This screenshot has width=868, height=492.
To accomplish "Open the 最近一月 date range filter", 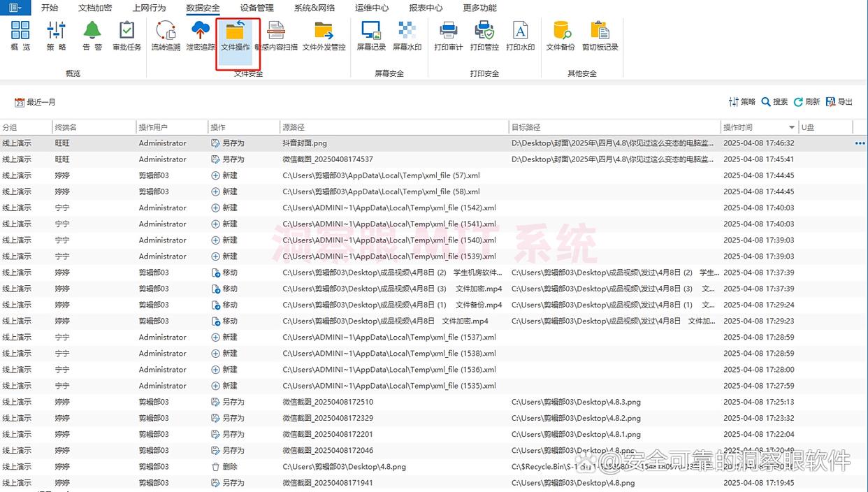I will pyautogui.click(x=35, y=102).
